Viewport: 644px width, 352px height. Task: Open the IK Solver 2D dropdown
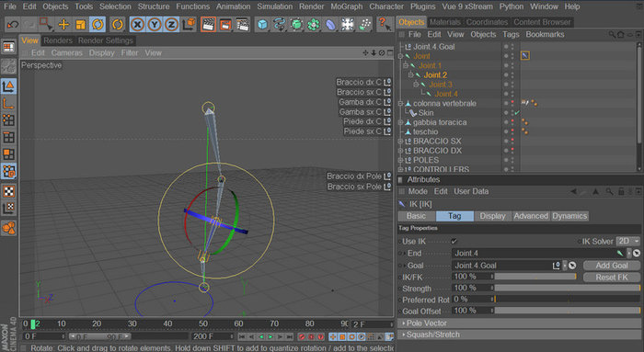[x=628, y=241]
